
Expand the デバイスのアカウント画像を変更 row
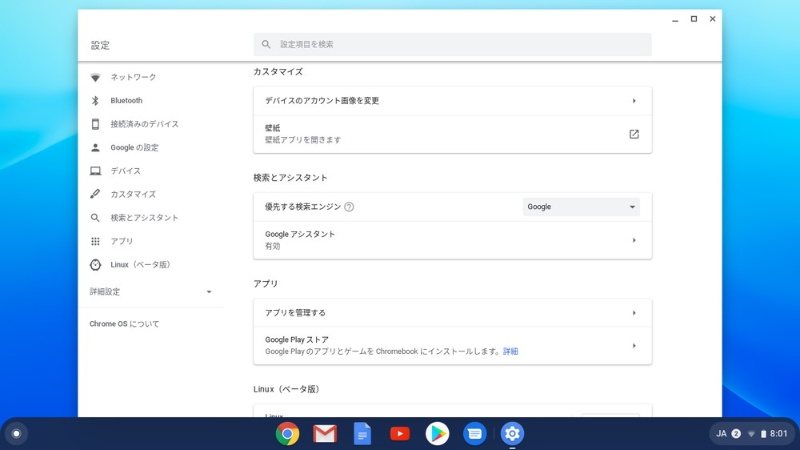coord(452,101)
